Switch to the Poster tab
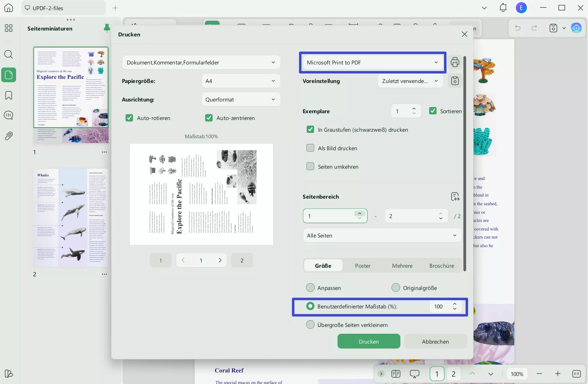The height and width of the screenshot is (384, 588). 362,265
